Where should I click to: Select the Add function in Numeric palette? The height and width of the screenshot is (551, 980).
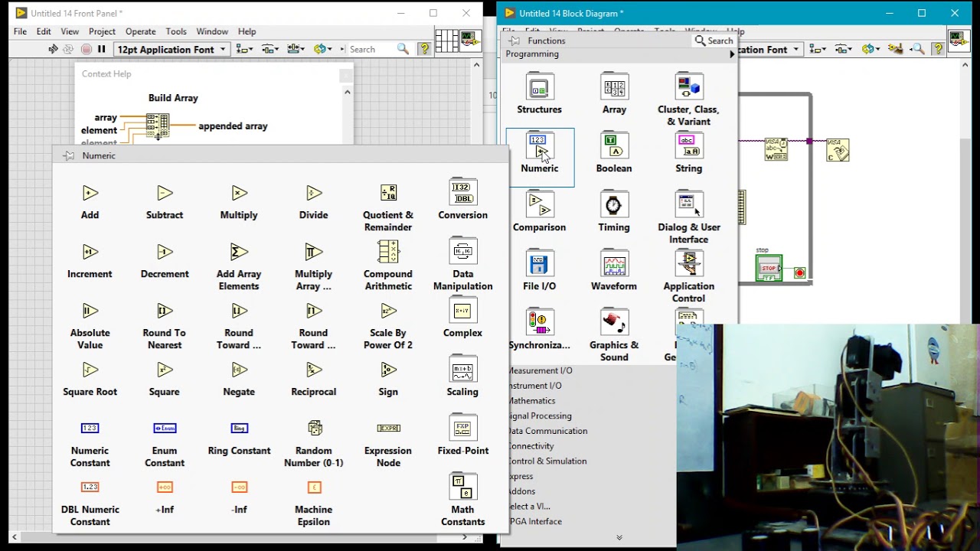tap(90, 193)
